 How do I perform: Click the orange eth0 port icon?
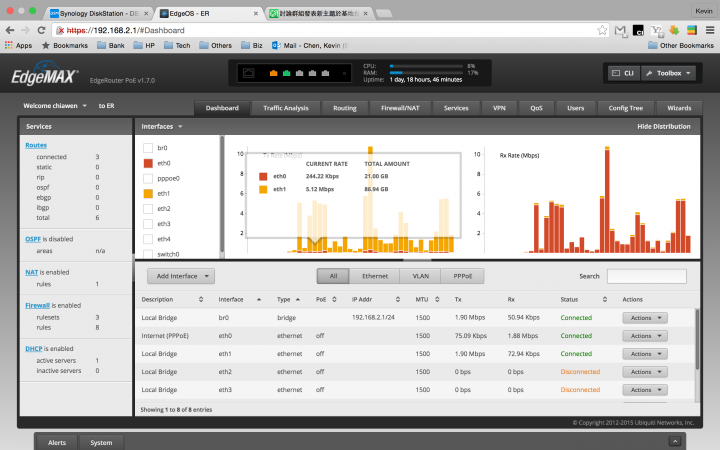pyautogui.click(x=274, y=73)
